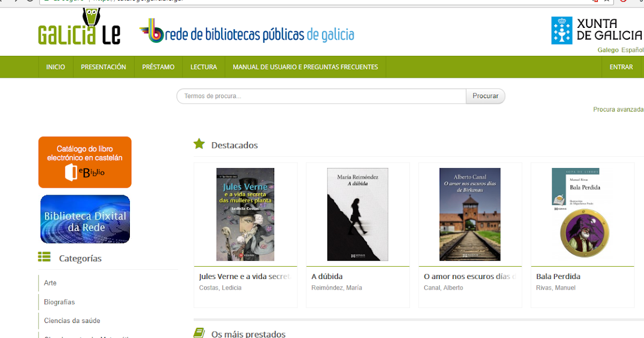
Task: Select the Arte category
Action: tap(50, 283)
